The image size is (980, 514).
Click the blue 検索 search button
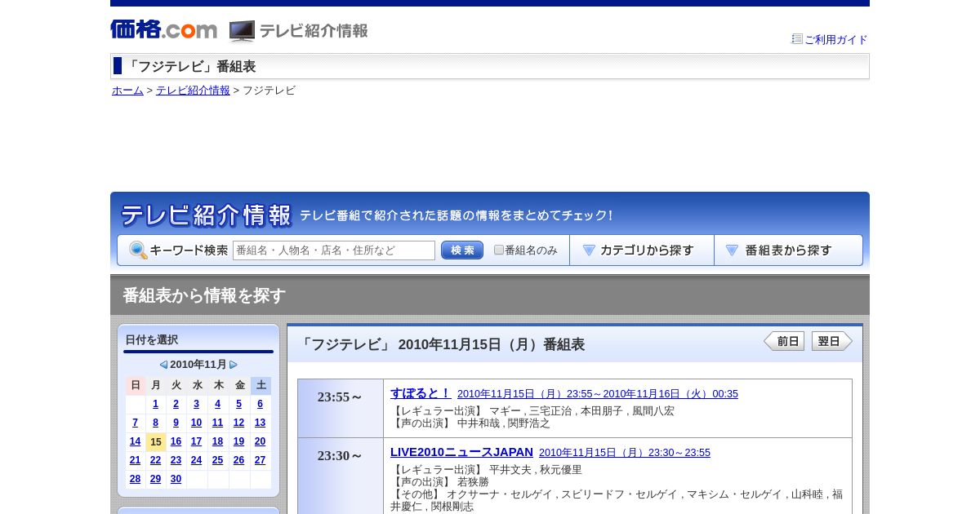[x=462, y=250]
